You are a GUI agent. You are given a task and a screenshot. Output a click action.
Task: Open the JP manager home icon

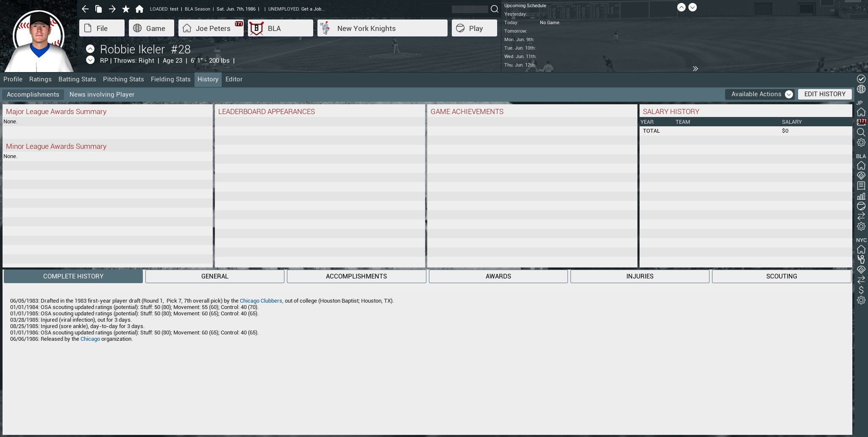[861, 112]
